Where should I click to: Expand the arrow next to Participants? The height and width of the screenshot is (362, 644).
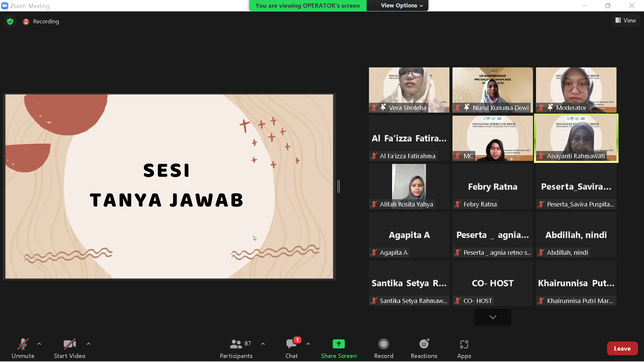[263, 344]
